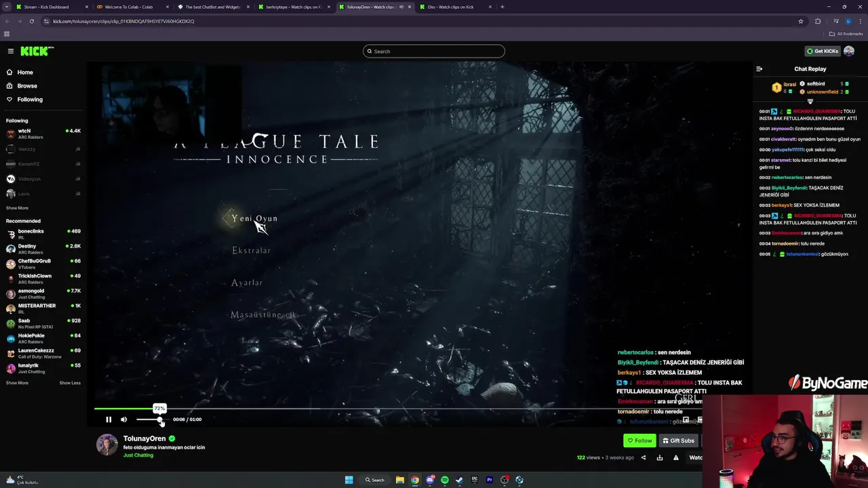Click the Kick search field
This screenshot has width=868, height=488.
tap(434, 52)
